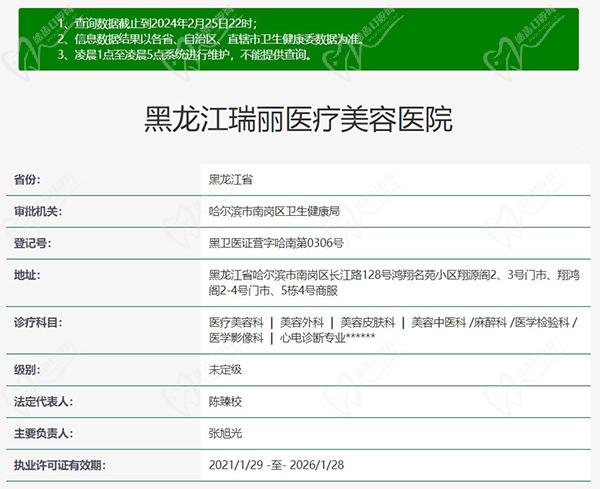Click address line 阁2-4号门市、5栋4号商服
The width and height of the screenshot is (600, 489).
tap(273, 291)
